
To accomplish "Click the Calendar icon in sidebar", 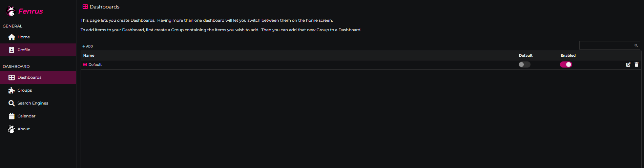I will [12, 116].
